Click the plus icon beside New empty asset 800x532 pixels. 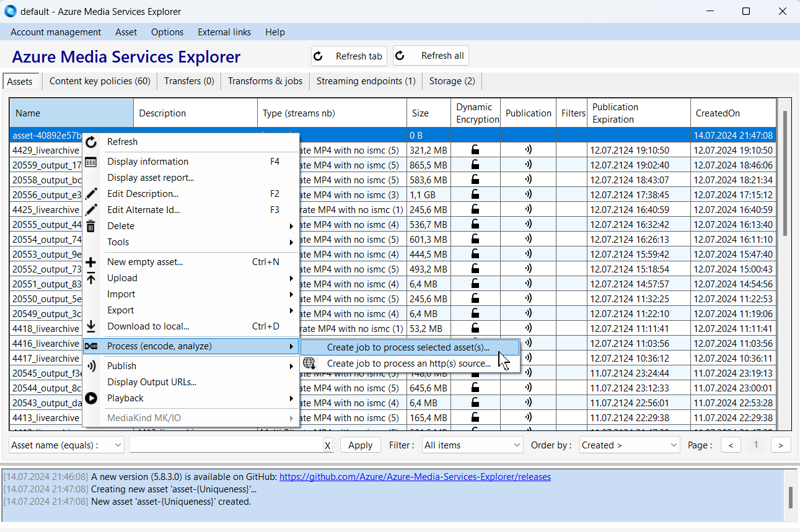tap(91, 263)
